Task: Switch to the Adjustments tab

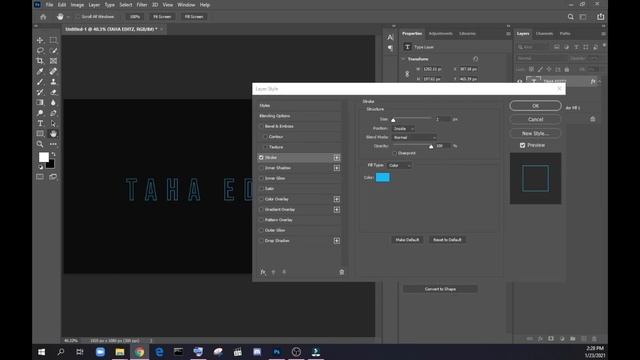Action: coord(440,33)
